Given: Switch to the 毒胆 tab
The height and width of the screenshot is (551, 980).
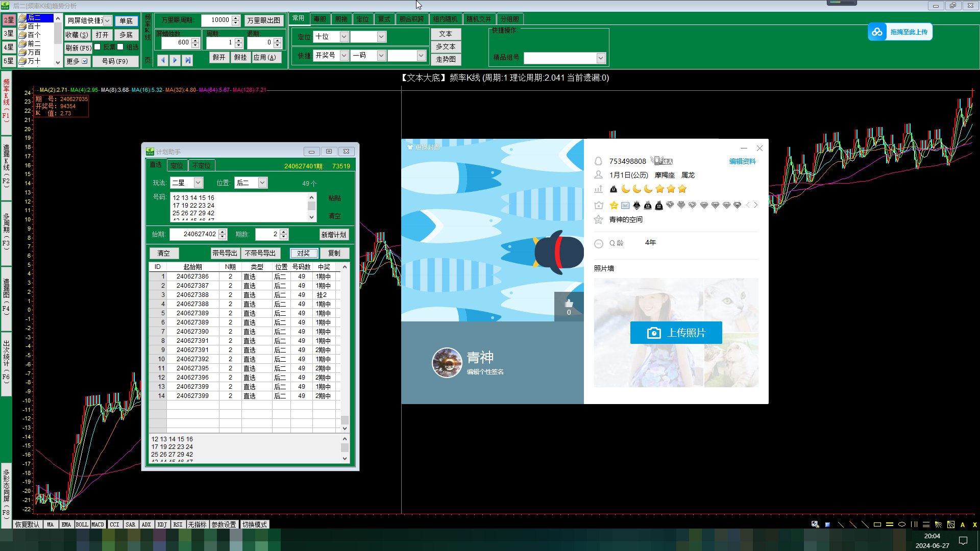Looking at the screenshot, I should (320, 19).
